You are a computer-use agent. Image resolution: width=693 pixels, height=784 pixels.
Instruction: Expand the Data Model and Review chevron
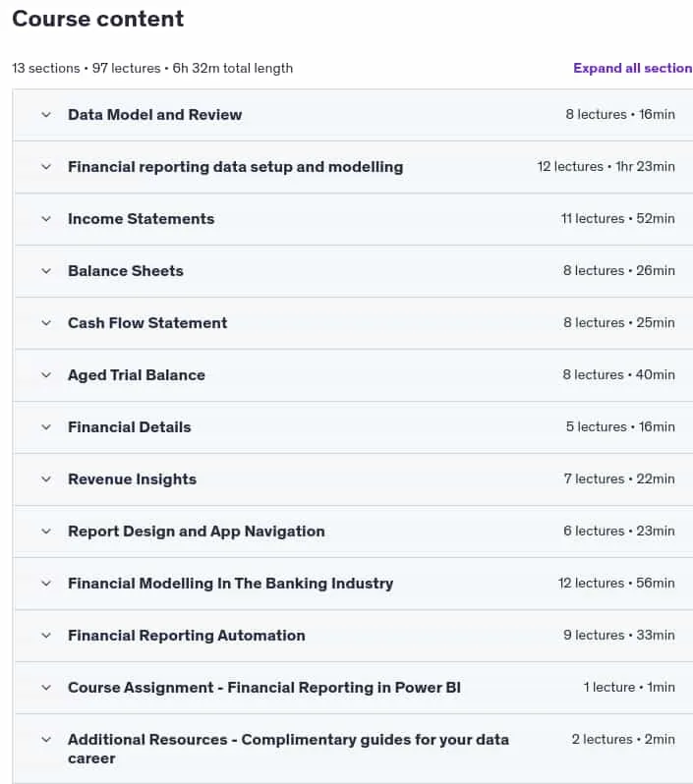coord(46,115)
